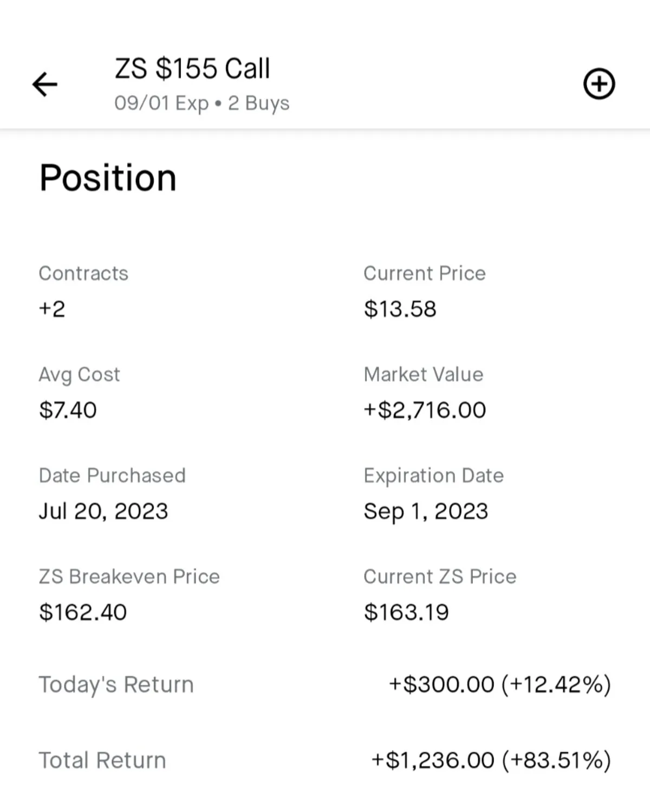Tap the back arrow icon
650x812 pixels.
click(x=44, y=85)
